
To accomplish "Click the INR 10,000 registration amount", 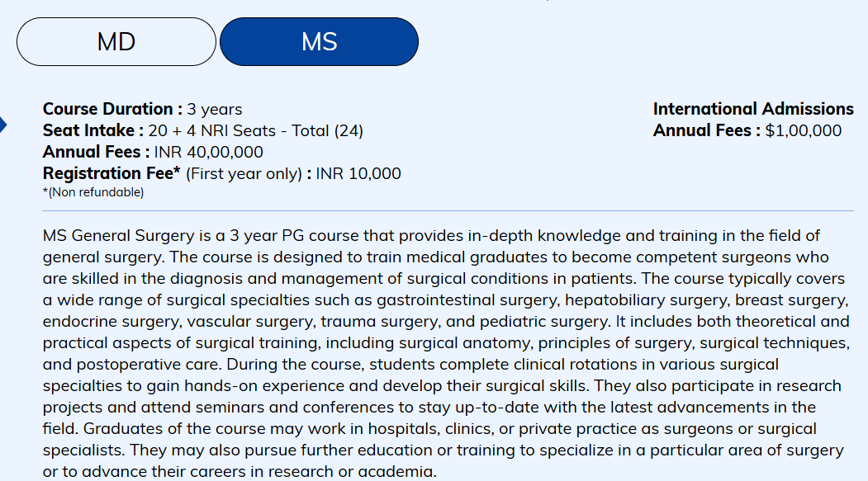I will [358, 173].
